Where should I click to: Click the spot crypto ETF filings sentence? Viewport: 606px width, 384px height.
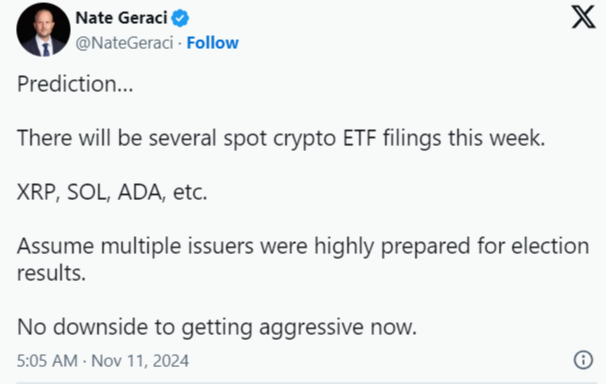pyautogui.click(x=281, y=138)
